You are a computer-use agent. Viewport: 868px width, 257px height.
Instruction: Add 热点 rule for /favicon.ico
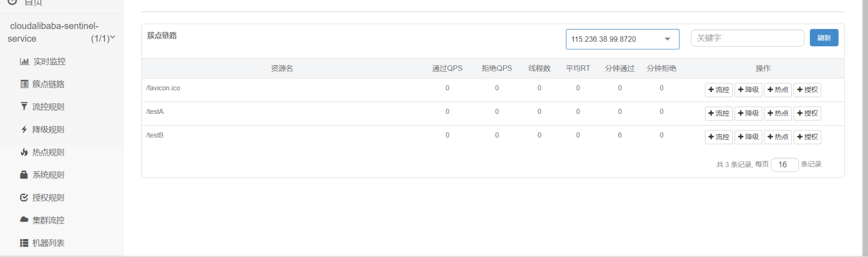(x=778, y=90)
